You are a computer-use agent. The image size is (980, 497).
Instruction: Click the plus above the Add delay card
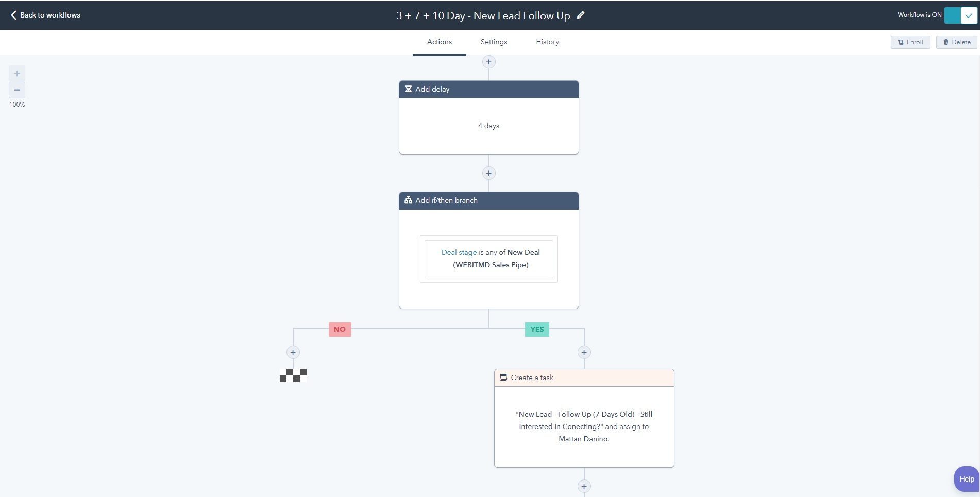[x=488, y=61]
